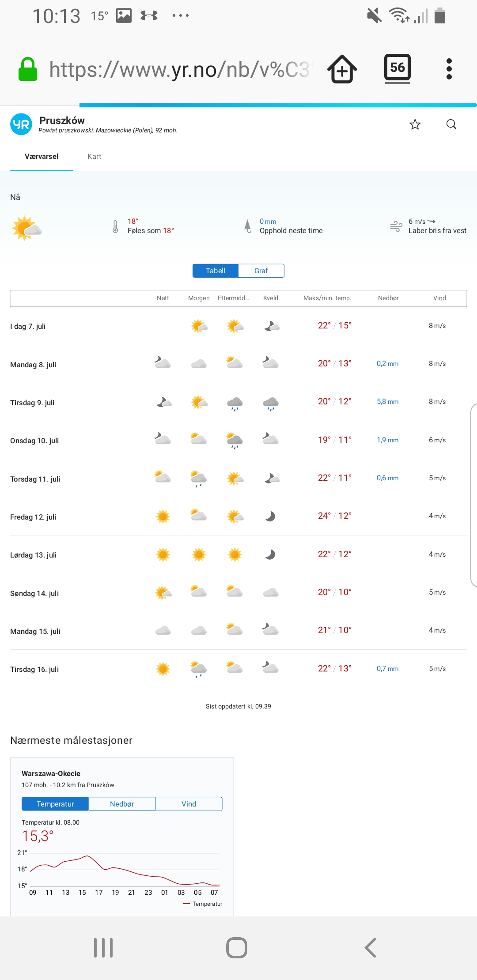Tap the green padlock security icon
477x980 pixels.
tap(27, 69)
